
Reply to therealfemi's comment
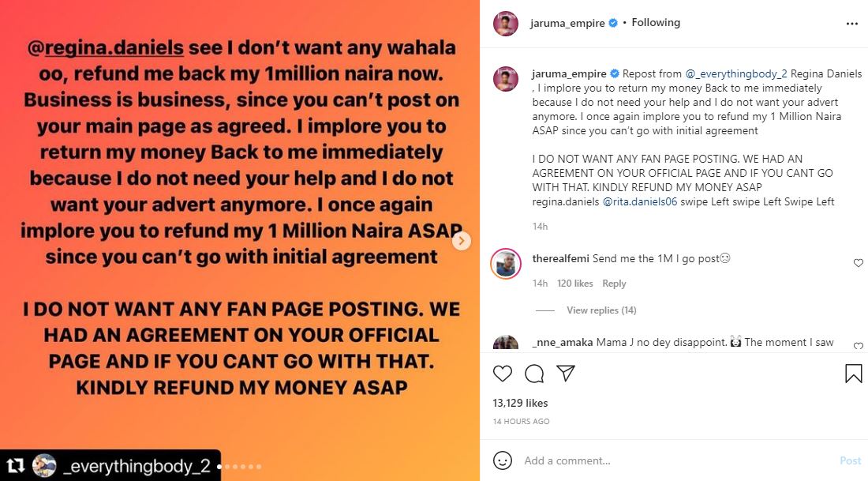614,284
